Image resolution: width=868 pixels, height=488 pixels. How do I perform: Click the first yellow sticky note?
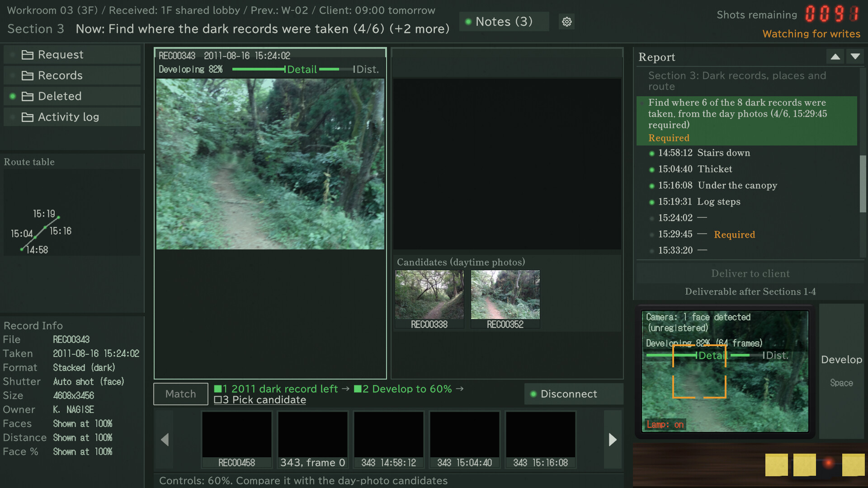(x=776, y=465)
